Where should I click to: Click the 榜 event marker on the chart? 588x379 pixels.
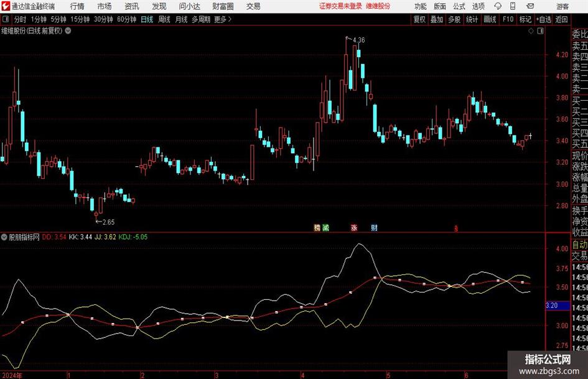pos(317,227)
